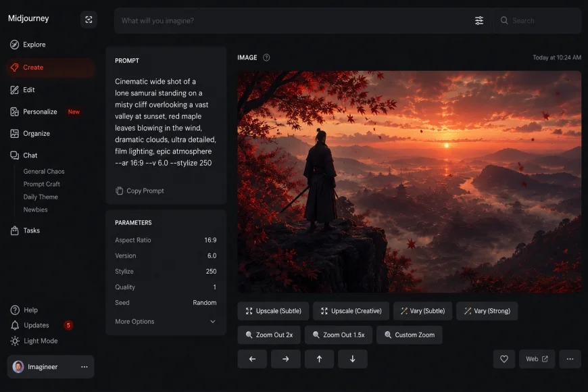Open the Organize section
The height and width of the screenshot is (392, 588).
click(x=30, y=134)
